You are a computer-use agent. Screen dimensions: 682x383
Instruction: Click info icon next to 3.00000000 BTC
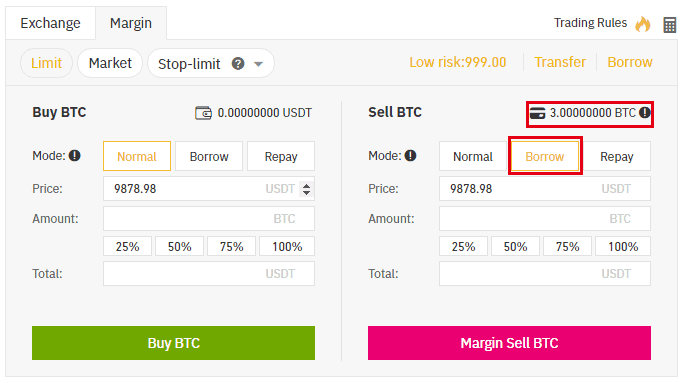645,113
